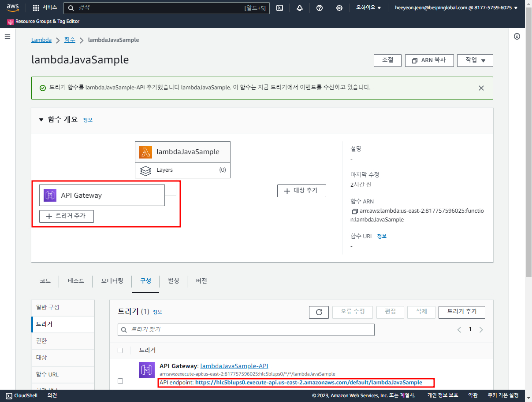Click the ARN 복사 button
The width and height of the screenshot is (532, 402).
point(429,60)
